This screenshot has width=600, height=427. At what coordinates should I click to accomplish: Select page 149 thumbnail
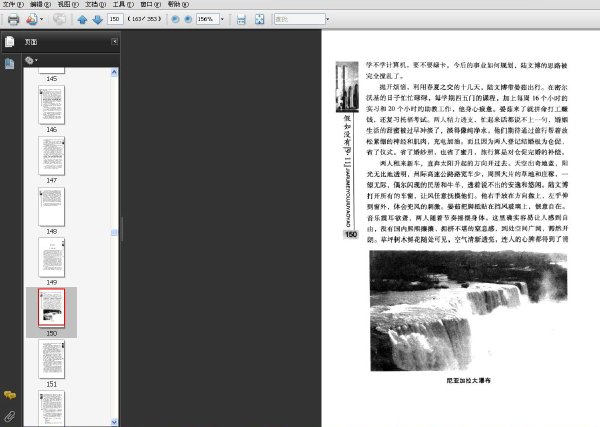tap(52, 258)
